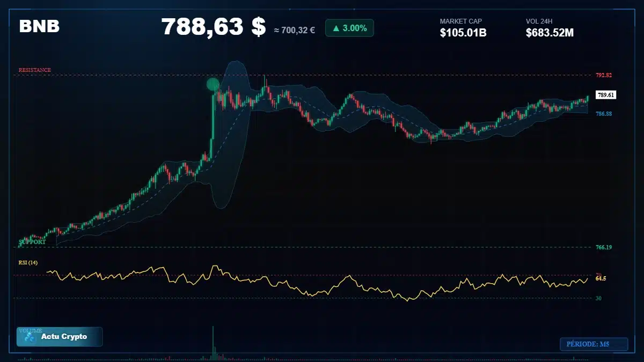The height and width of the screenshot is (362, 644).
Task: Click the 786.88 price level label
Action: pyautogui.click(x=604, y=114)
